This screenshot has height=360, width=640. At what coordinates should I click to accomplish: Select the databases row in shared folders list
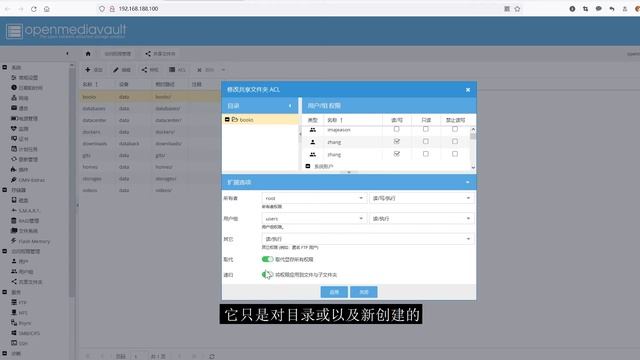[150, 109]
